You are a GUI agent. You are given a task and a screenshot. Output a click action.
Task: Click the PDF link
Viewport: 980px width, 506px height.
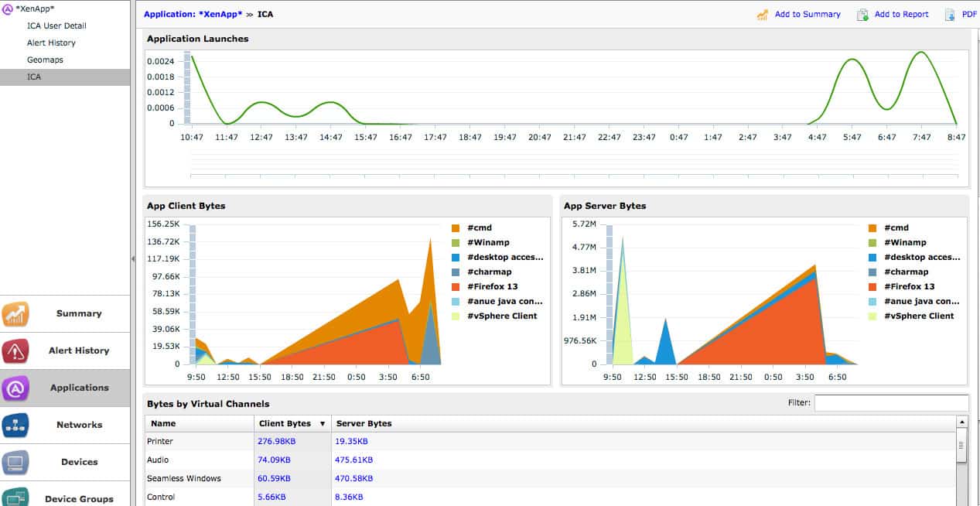pos(969,14)
